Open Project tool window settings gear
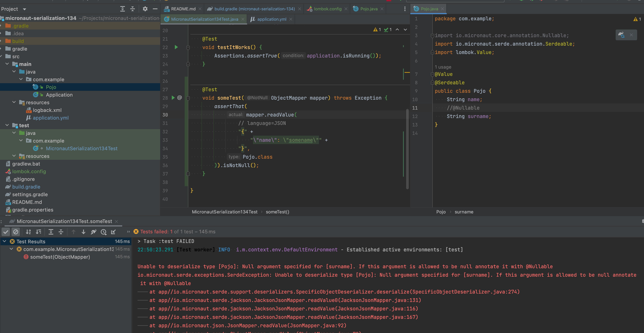Image resolution: width=644 pixels, height=333 pixels. coord(145,9)
